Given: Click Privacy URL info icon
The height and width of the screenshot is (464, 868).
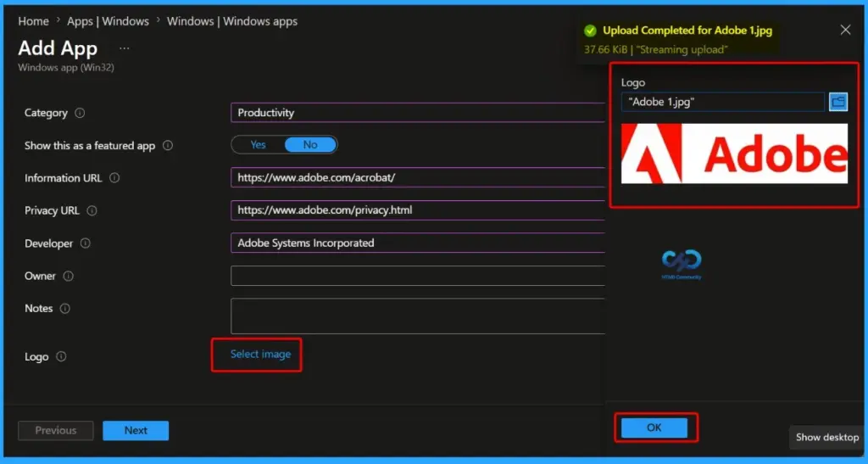Looking at the screenshot, I should coord(92,211).
